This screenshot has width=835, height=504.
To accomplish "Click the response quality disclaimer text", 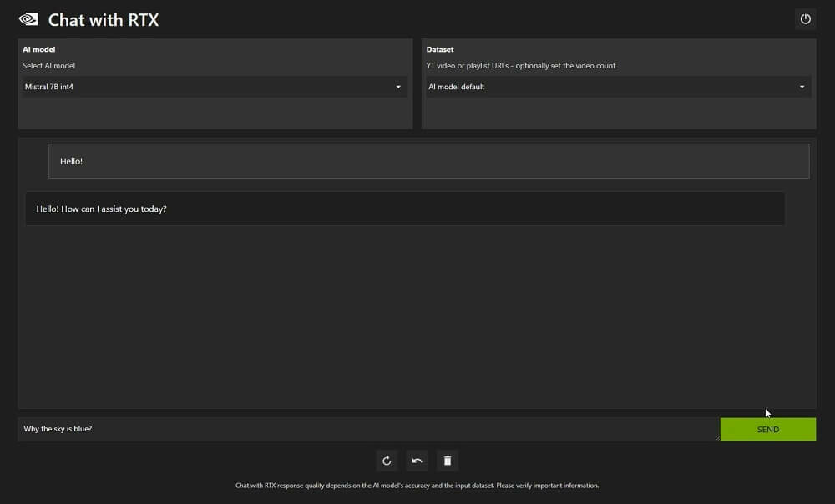I will [x=417, y=486].
